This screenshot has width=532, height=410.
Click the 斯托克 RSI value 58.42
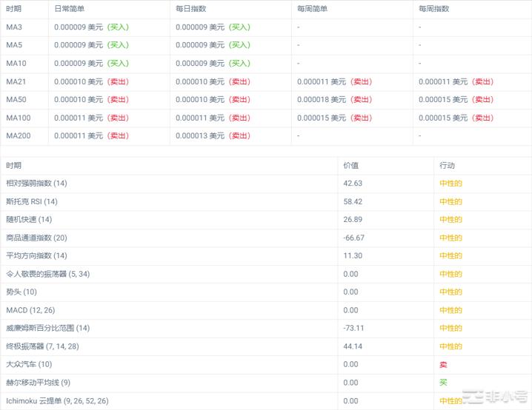[x=353, y=201]
